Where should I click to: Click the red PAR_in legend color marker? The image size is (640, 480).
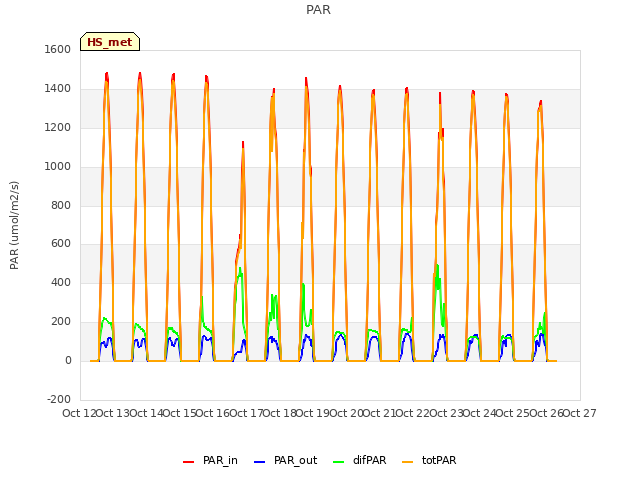click(x=188, y=462)
